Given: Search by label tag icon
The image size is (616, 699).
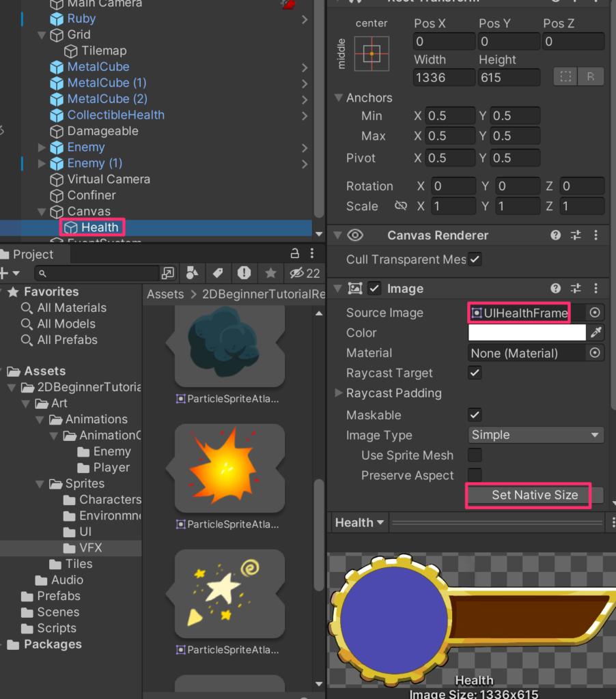Looking at the screenshot, I should point(218,273).
